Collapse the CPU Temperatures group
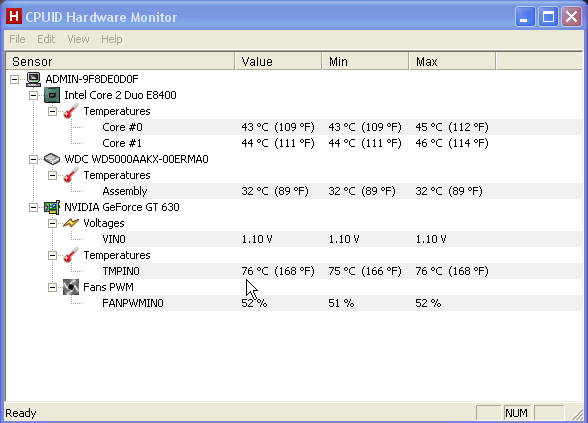This screenshot has width=588, height=423. (x=52, y=111)
